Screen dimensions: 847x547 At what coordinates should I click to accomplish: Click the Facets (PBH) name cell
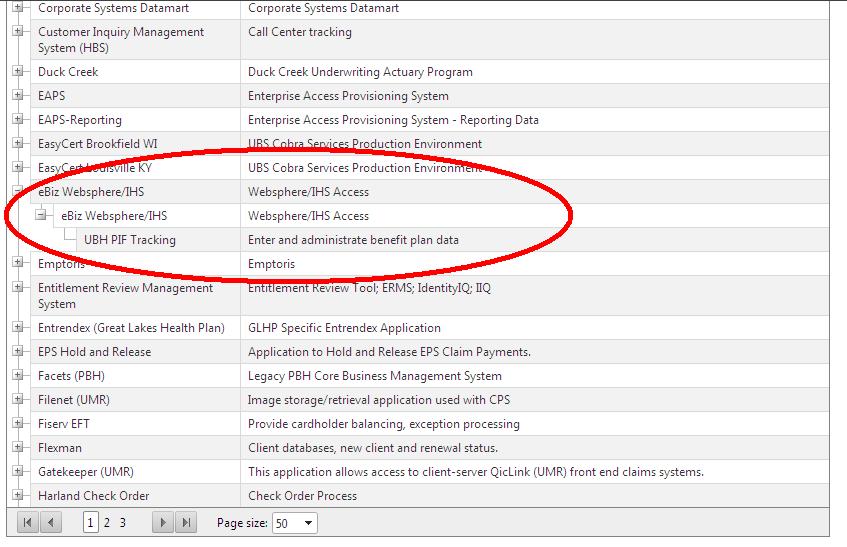coord(135,376)
